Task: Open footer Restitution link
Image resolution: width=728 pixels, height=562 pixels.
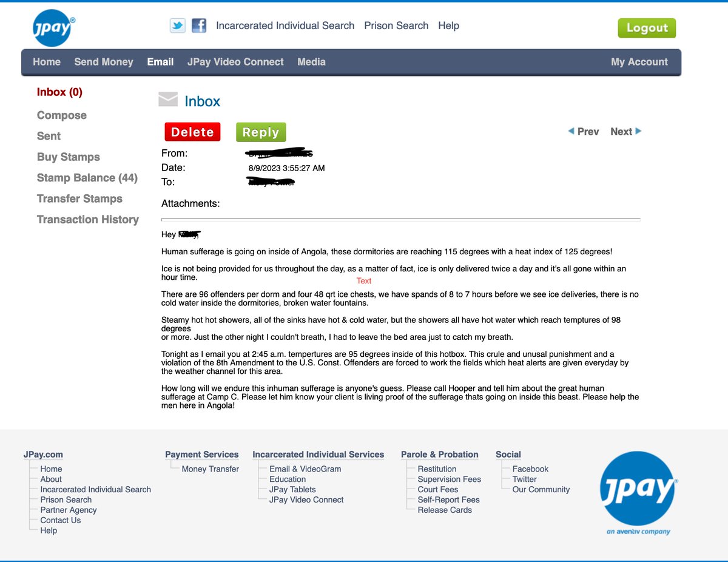Action: pos(437,469)
